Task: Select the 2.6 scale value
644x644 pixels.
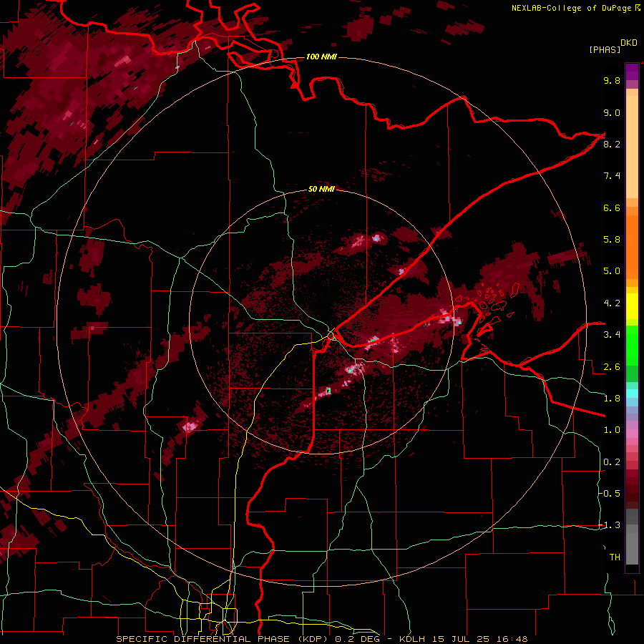Action: pos(612,367)
